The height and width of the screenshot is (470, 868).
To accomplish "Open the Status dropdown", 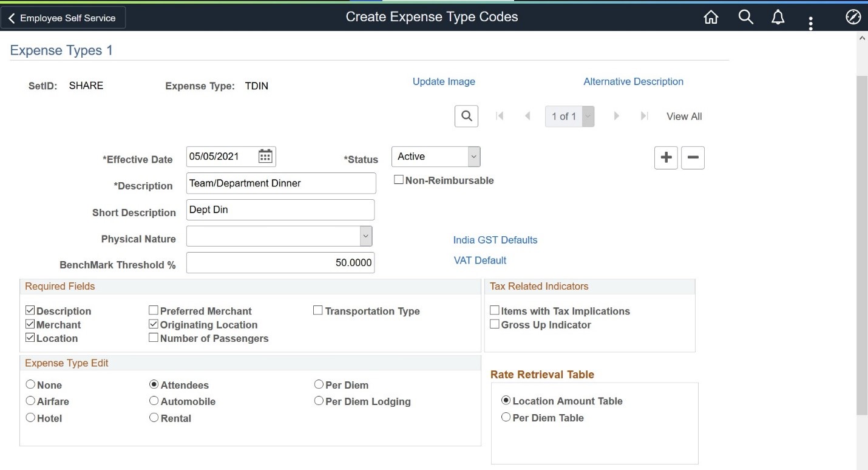I will (x=436, y=157).
